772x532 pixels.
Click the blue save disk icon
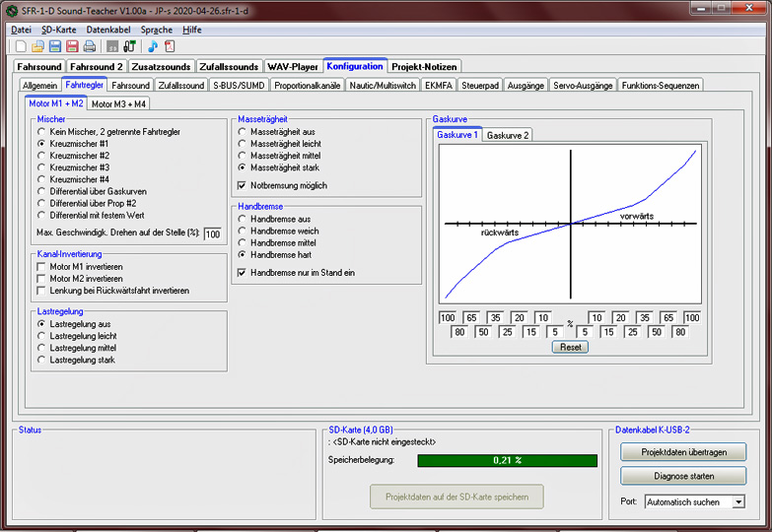[54, 46]
